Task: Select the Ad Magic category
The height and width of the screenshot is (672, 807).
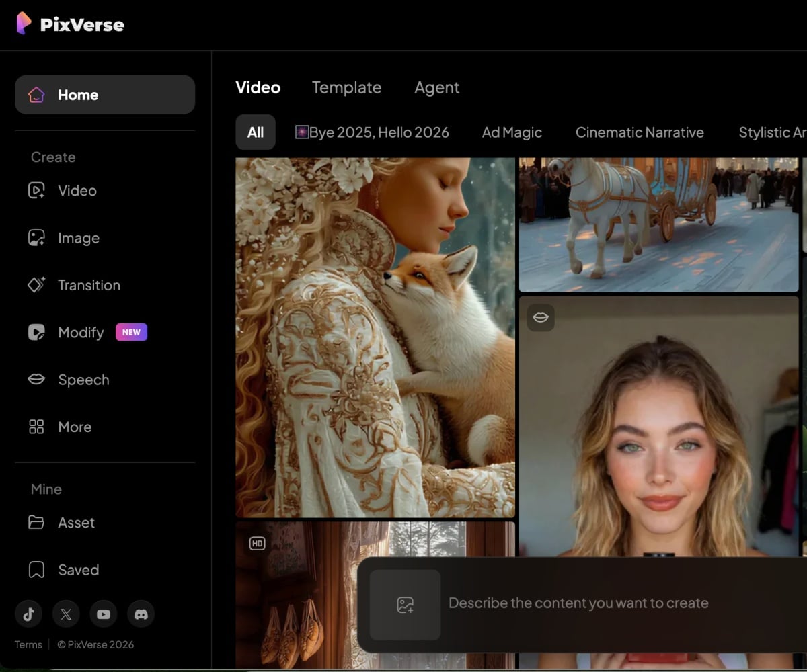Action: coord(512,132)
